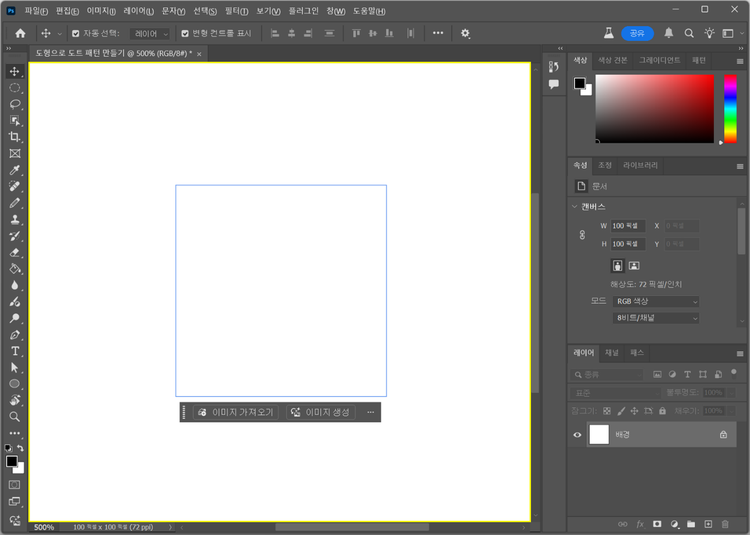Open the 8비트/채널 bit depth dropdown

tap(655, 318)
